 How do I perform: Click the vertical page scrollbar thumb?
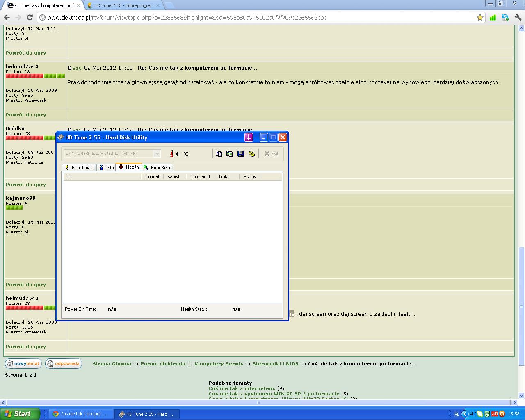(521, 306)
